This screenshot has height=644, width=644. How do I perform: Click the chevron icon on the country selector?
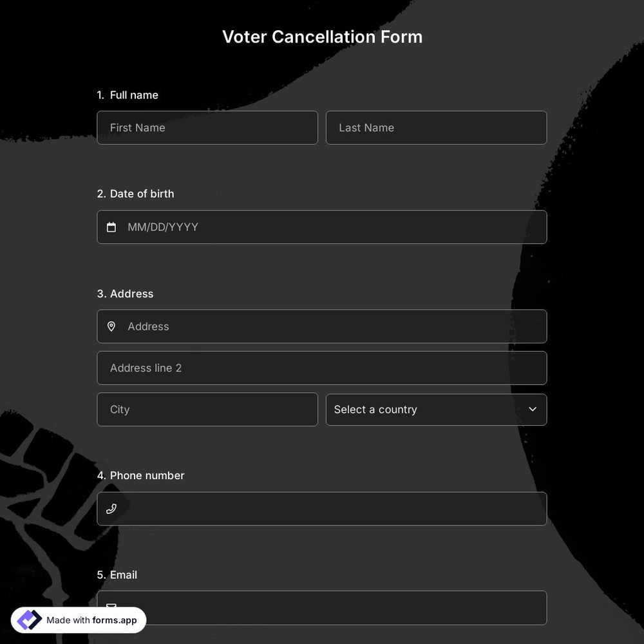(533, 409)
